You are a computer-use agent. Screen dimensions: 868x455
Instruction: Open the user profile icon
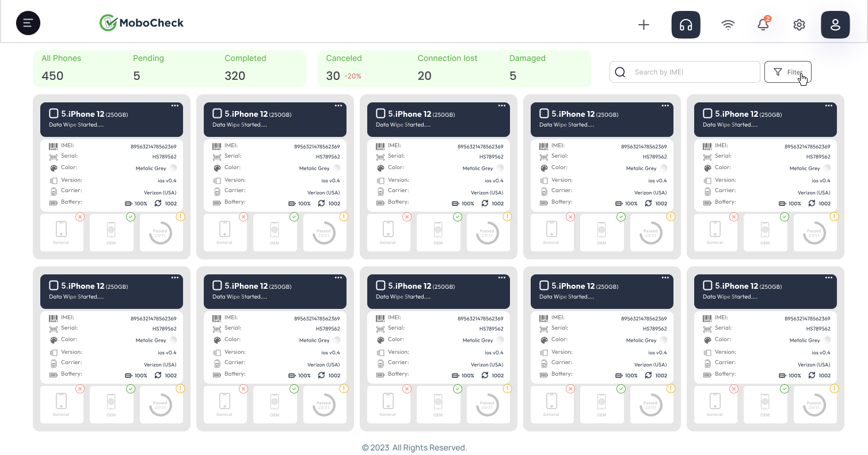pos(835,25)
